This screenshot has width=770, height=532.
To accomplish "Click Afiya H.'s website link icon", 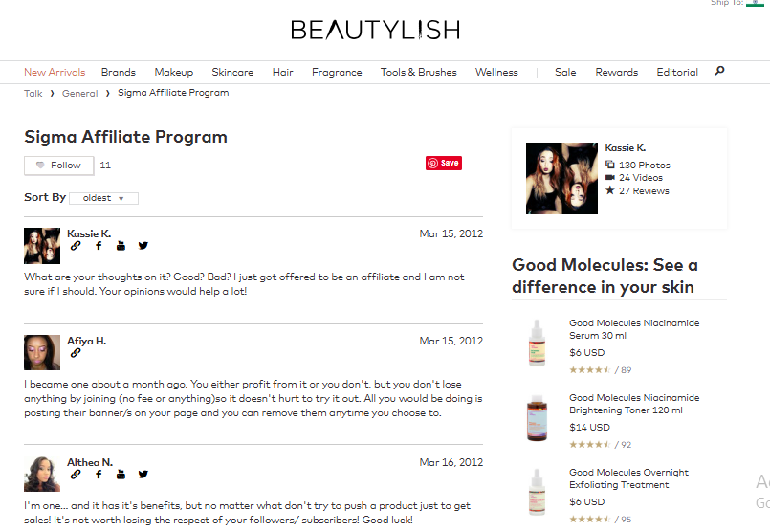I will pyautogui.click(x=76, y=353).
